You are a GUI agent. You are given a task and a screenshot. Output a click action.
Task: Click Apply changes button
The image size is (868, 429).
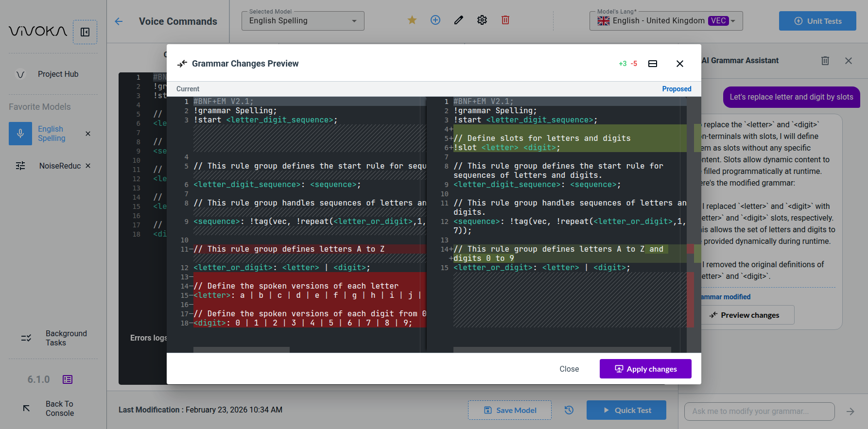coord(645,369)
